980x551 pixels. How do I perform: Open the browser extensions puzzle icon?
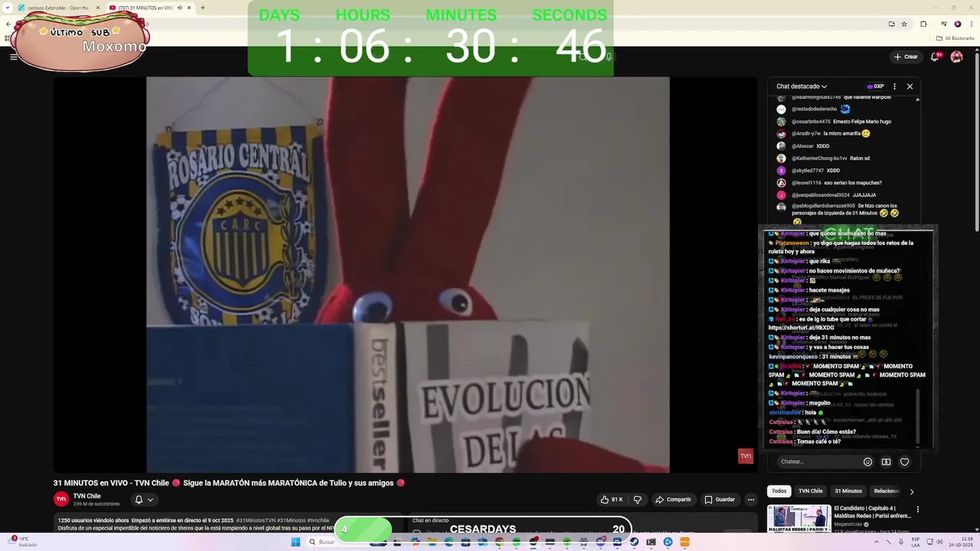point(923,24)
